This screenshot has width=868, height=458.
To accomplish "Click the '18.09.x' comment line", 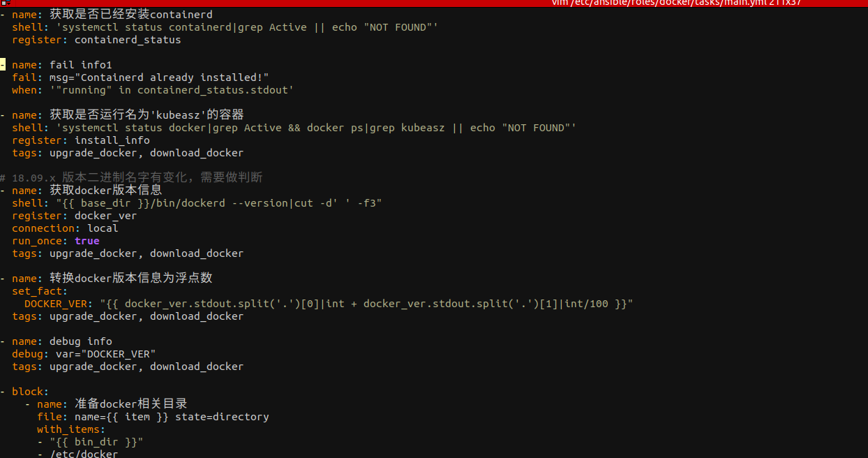I will click(133, 178).
